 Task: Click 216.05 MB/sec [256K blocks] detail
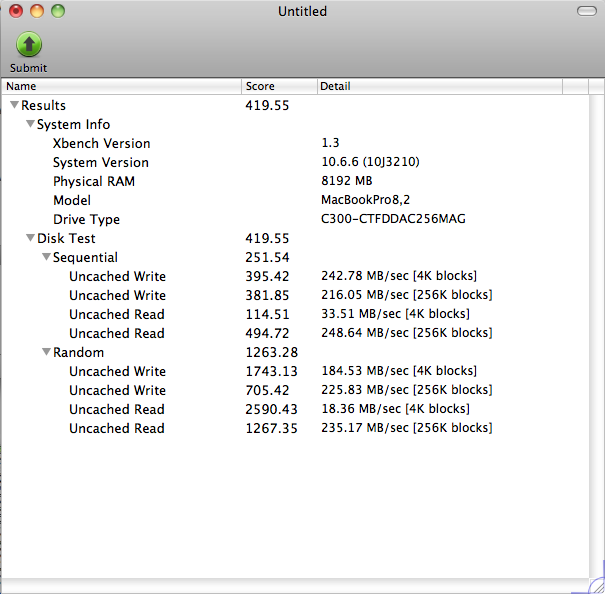[x=407, y=294]
